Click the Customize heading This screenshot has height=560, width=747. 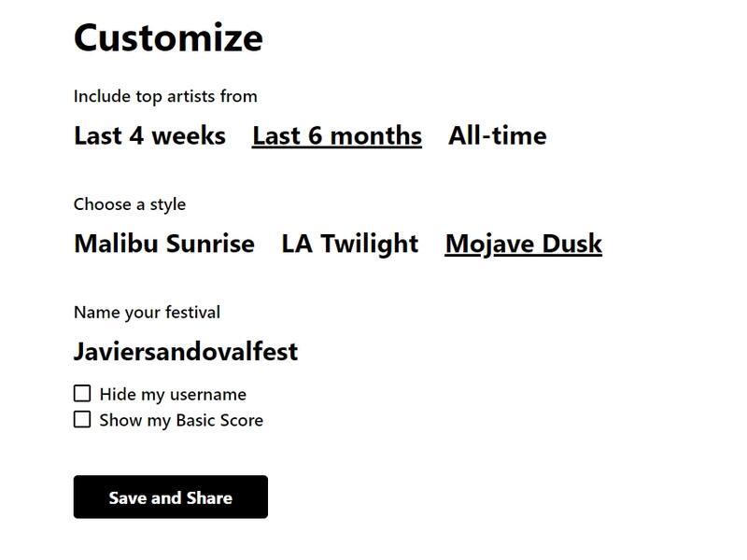[168, 38]
